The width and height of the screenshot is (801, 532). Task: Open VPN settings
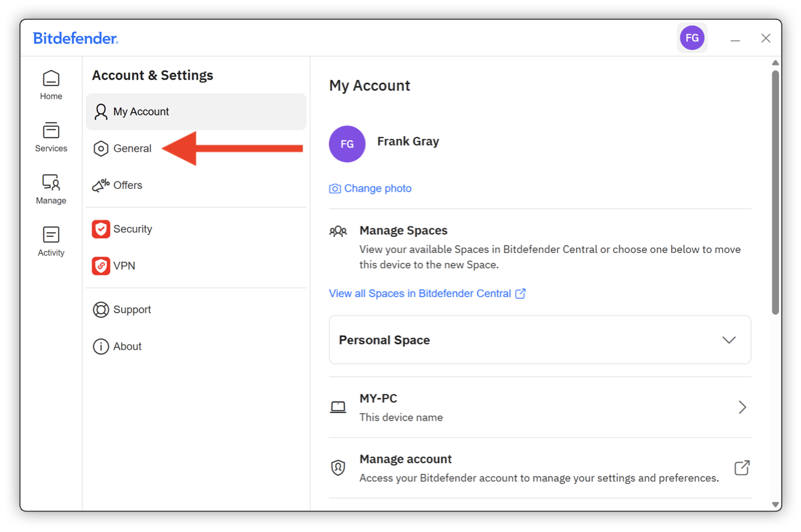[196, 266]
